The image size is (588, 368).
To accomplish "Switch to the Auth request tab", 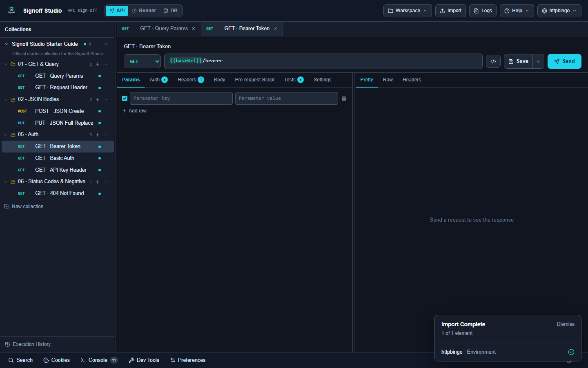I will pyautogui.click(x=158, y=80).
